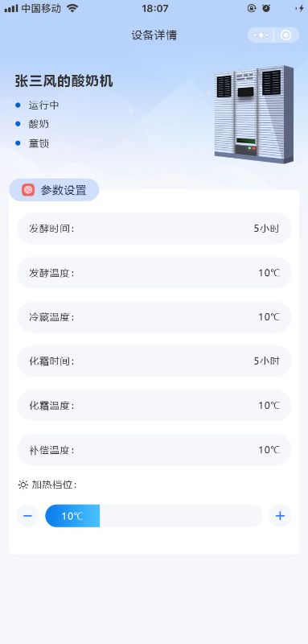Tap the device name 张三风的酸奶机
Image resolution: width=308 pixels, height=644 pixels.
click(x=64, y=81)
